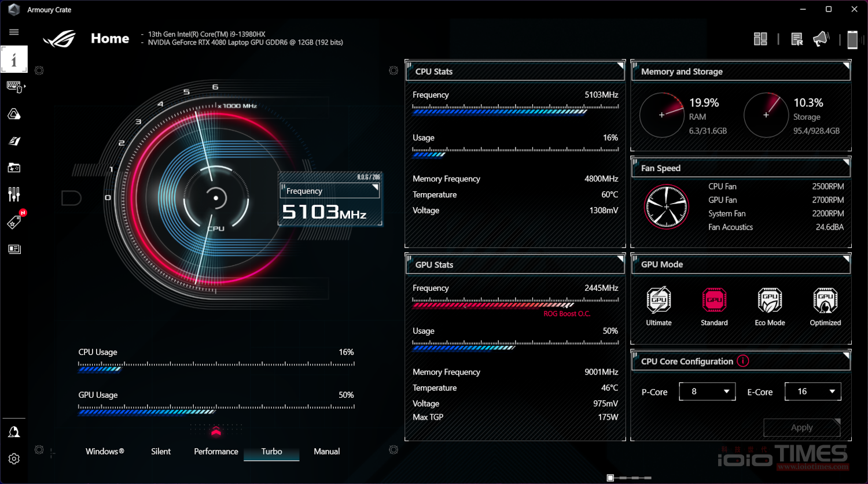Click the ROG logo next to Home
868x484 pixels.
60,39
